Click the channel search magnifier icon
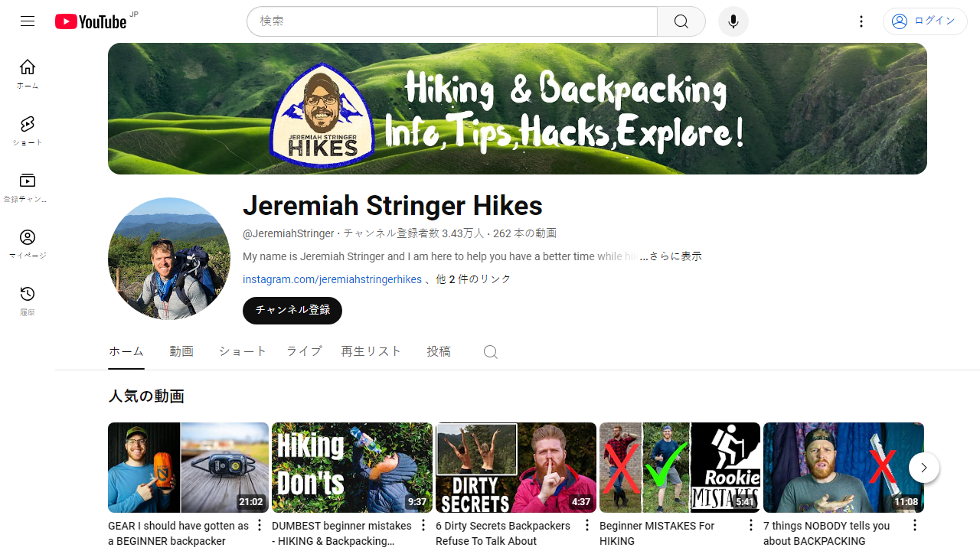This screenshot has width=980, height=551. coord(491,352)
